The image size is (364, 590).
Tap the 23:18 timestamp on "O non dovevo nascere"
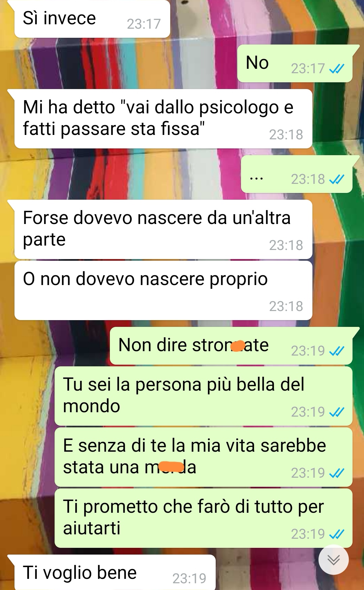tap(286, 307)
